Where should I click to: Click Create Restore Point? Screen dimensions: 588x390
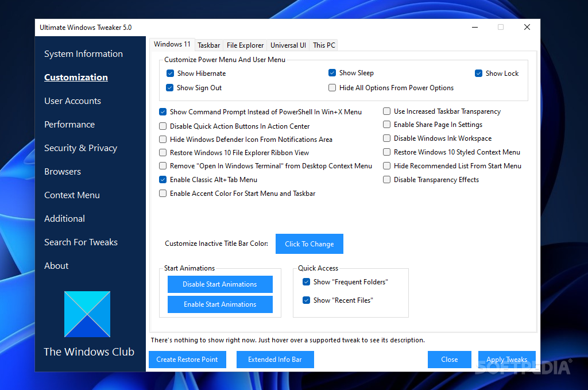[x=187, y=360]
